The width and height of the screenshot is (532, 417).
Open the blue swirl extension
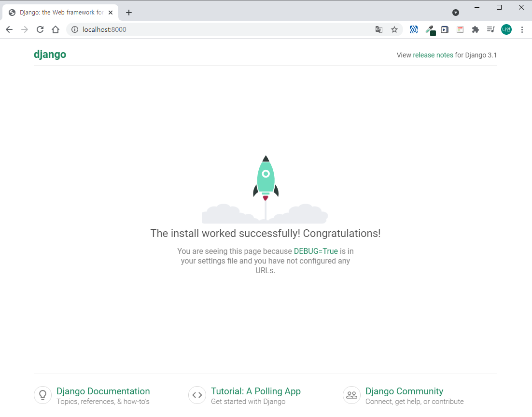[x=414, y=29]
